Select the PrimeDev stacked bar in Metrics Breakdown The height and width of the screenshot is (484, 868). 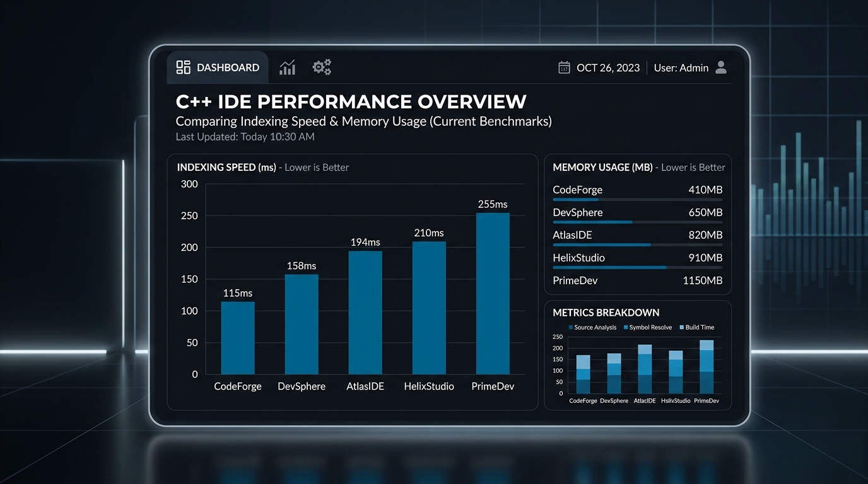pyautogui.click(x=707, y=367)
